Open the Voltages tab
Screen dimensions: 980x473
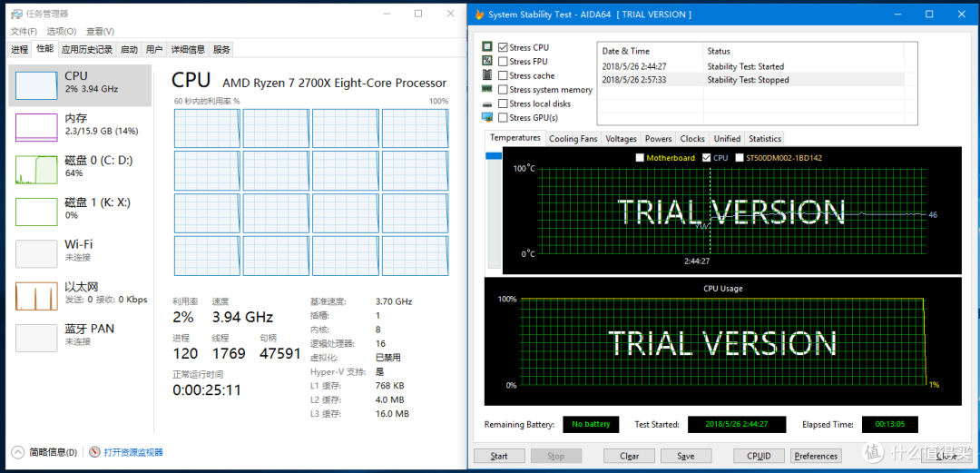tap(622, 139)
